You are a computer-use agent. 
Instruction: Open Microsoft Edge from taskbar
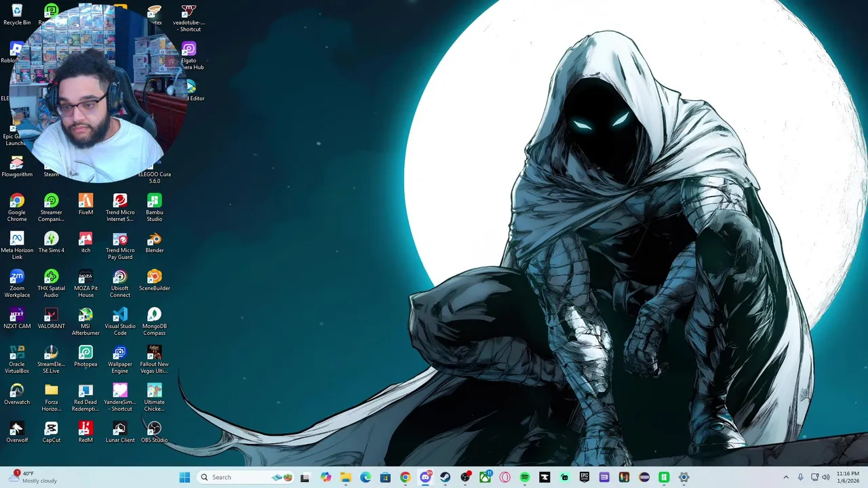click(x=366, y=477)
